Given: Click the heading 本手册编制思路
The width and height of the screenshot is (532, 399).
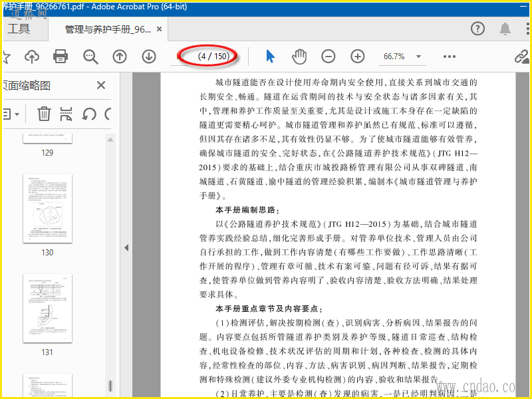Looking at the screenshot, I should click(x=247, y=210).
